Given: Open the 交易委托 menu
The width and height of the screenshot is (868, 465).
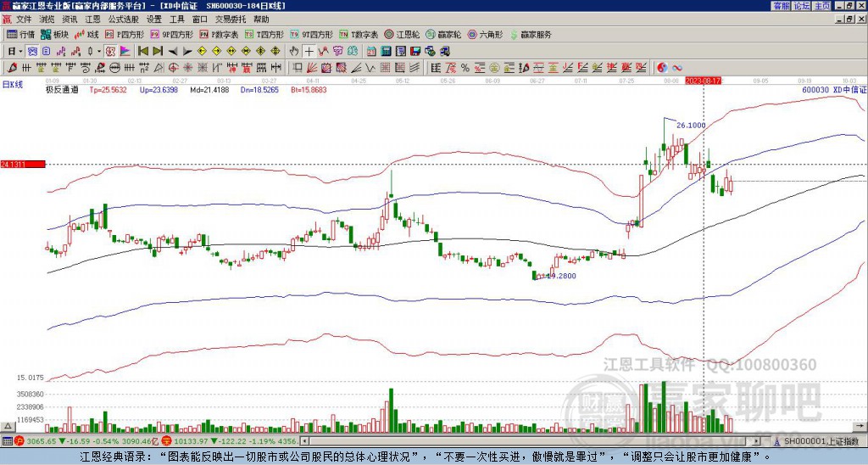Looking at the screenshot, I should (231, 20).
